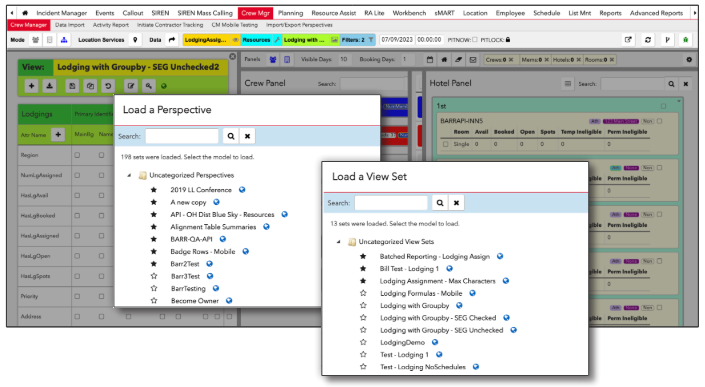
Task: Open the Planning tab
Action: pos(290,13)
